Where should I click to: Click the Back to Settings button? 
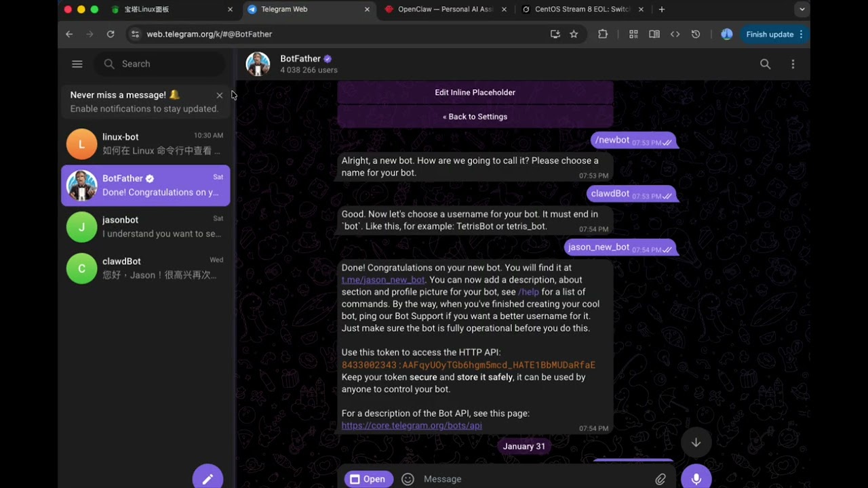click(x=475, y=117)
